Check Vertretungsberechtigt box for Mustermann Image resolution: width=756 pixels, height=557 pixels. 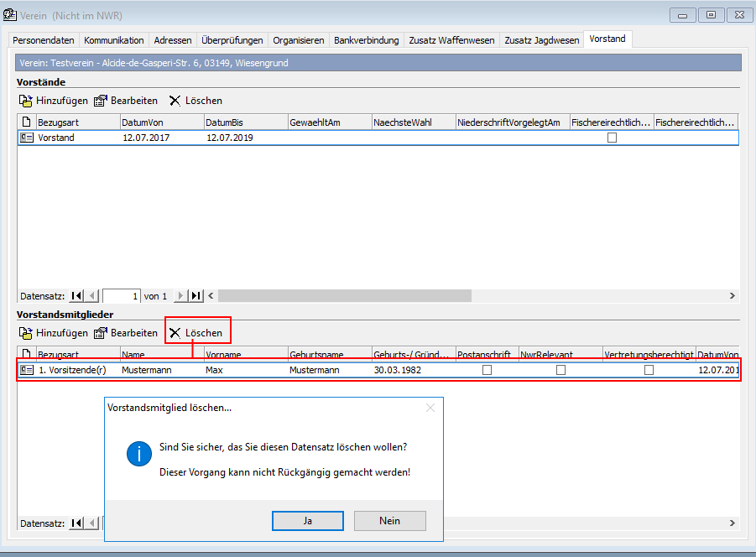click(x=649, y=370)
